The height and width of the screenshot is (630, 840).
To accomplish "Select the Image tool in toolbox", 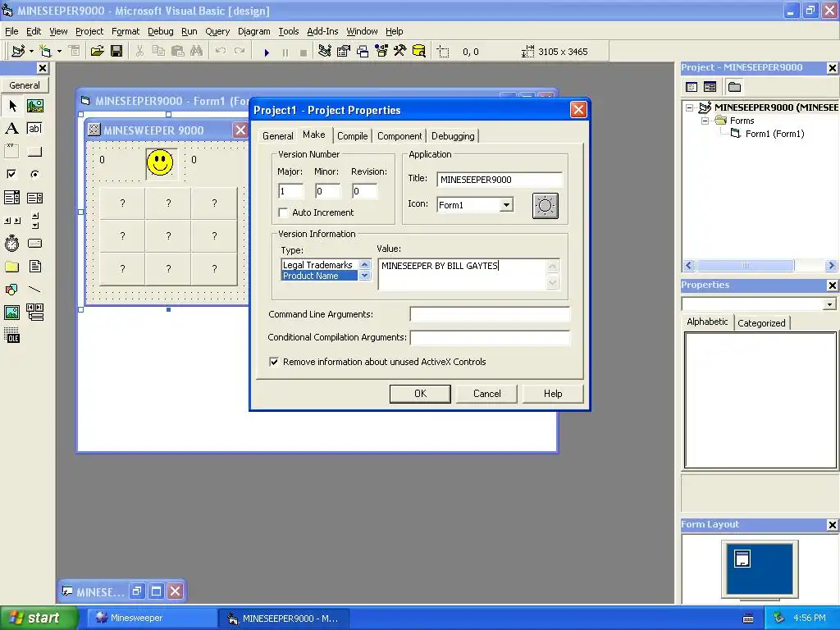I will tap(11, 312).
